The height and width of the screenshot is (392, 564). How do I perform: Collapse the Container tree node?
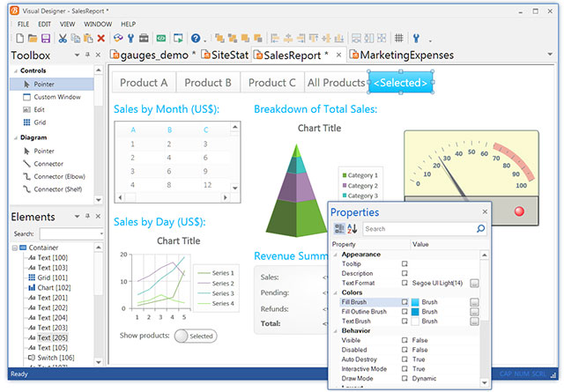pyautogui.click(x=15, y=248)
